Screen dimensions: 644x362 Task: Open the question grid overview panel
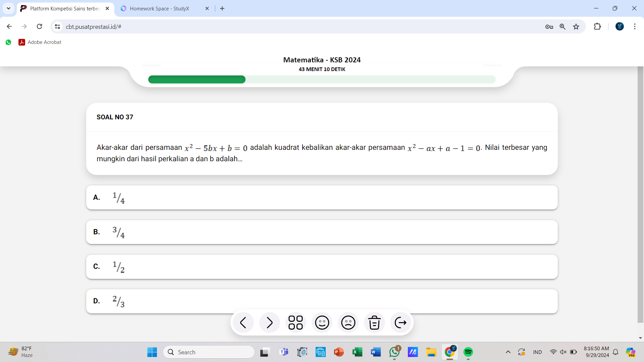295,323
